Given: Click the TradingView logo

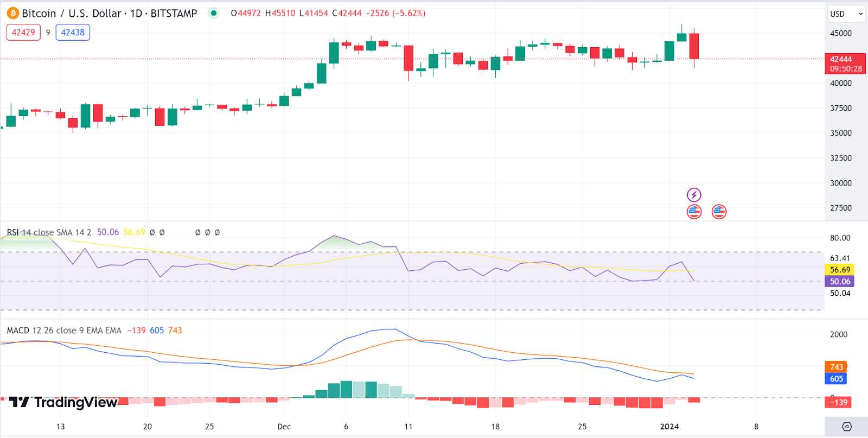Looking at the screenshot, I should [x=63, y=402].
